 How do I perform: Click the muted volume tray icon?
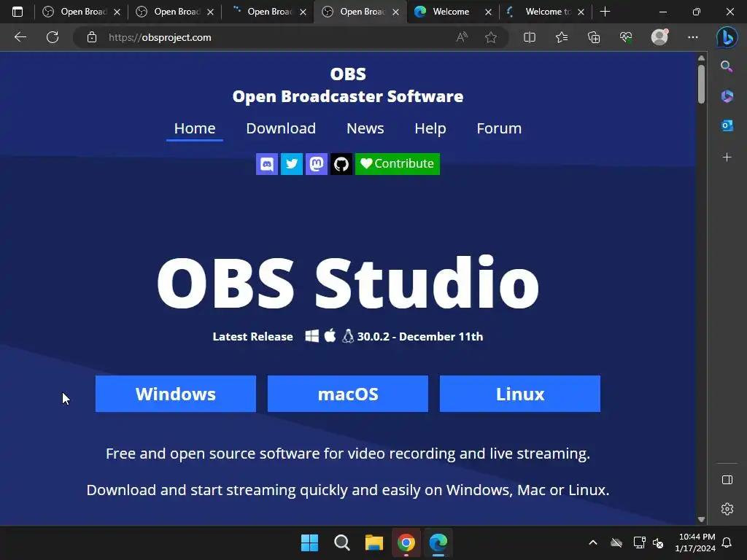(x=658, y=542)
